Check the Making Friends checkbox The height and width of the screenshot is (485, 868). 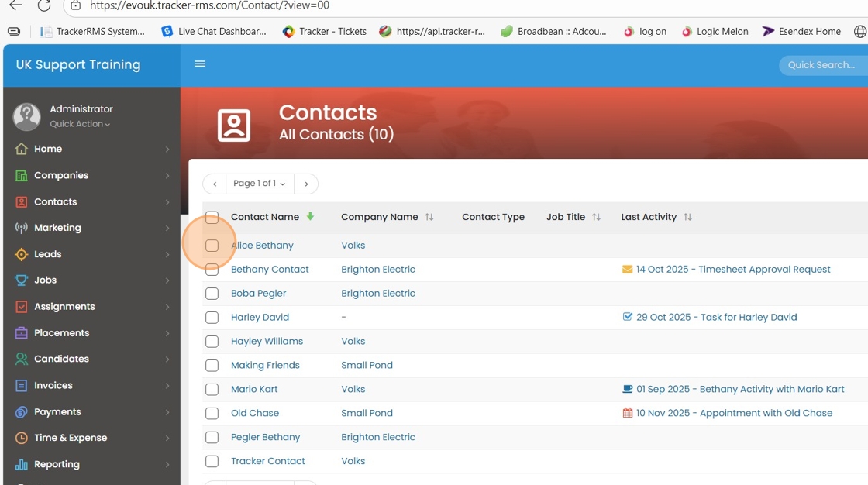(x=212, y=366)
